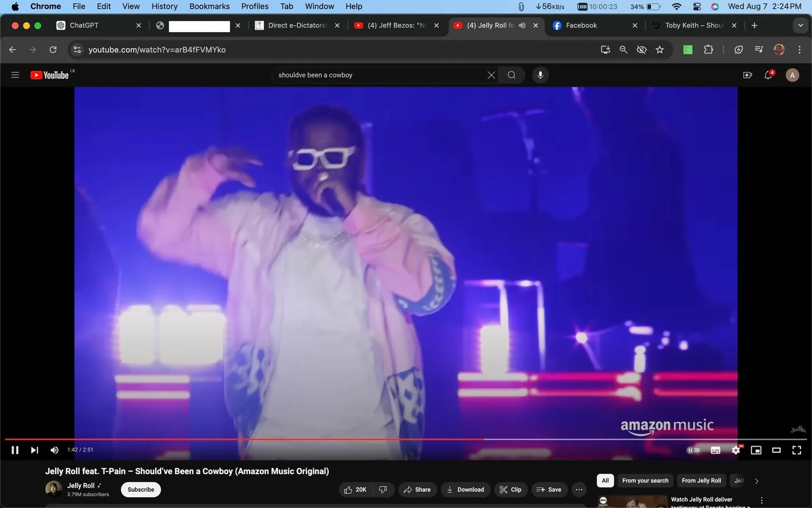Click the Download button below the video
This screenshot has height=508, width=812.
pos(465,489)
